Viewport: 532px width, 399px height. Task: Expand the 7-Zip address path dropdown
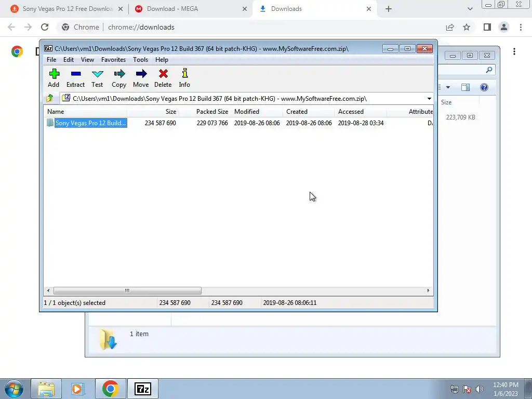(x=429, y=99)
